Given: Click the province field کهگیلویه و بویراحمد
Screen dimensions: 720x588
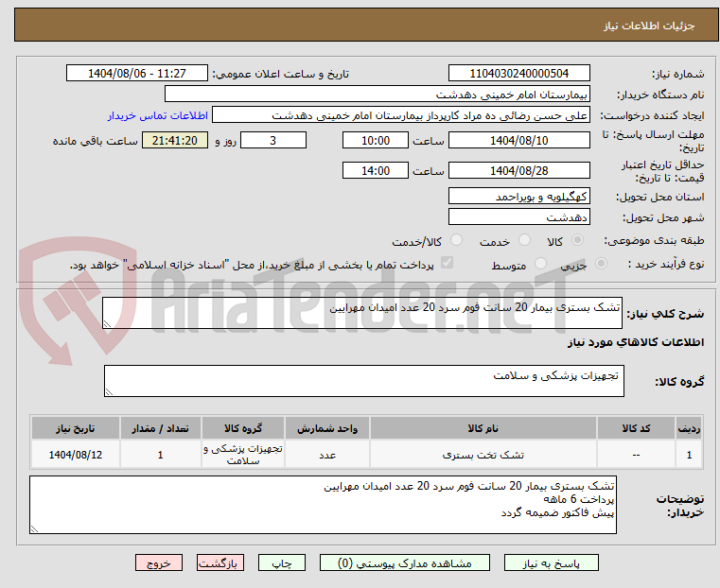Looking at the screenshot, I should click(518, 197).
